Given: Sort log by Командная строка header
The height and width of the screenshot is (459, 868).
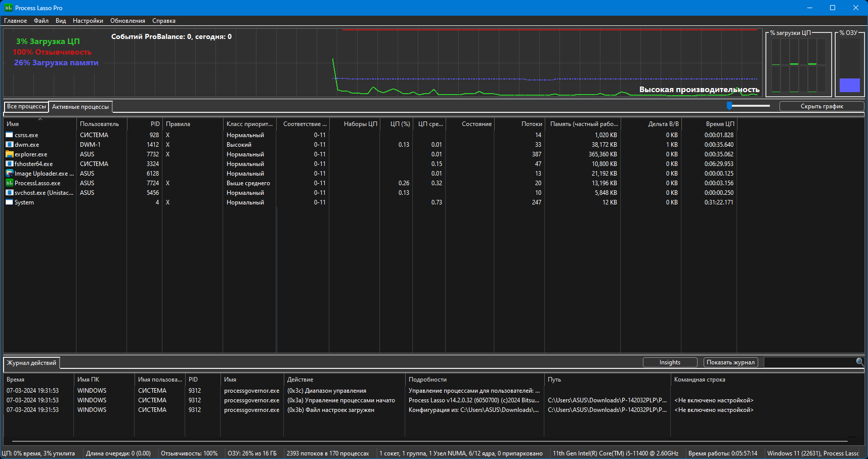Looking at the screenshot, I should [x=700, y=380].
